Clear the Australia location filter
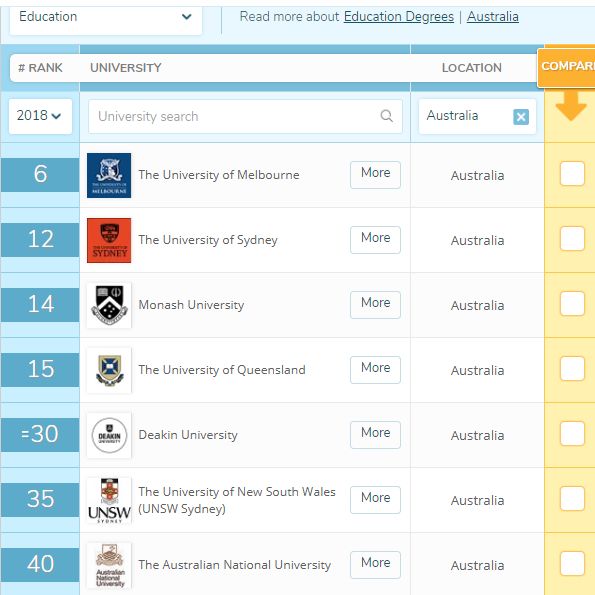 (x=521, y=116)
